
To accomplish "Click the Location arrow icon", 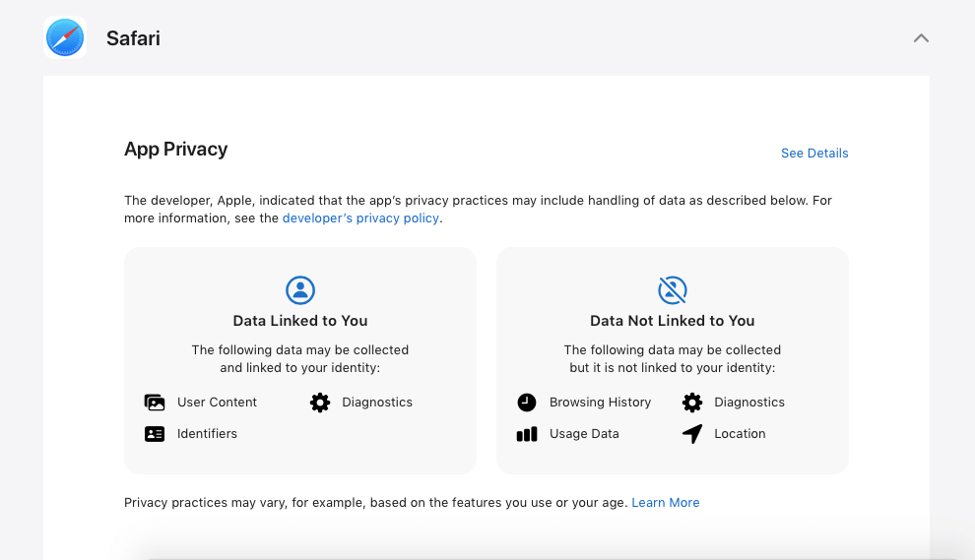I will coord(692,434).
